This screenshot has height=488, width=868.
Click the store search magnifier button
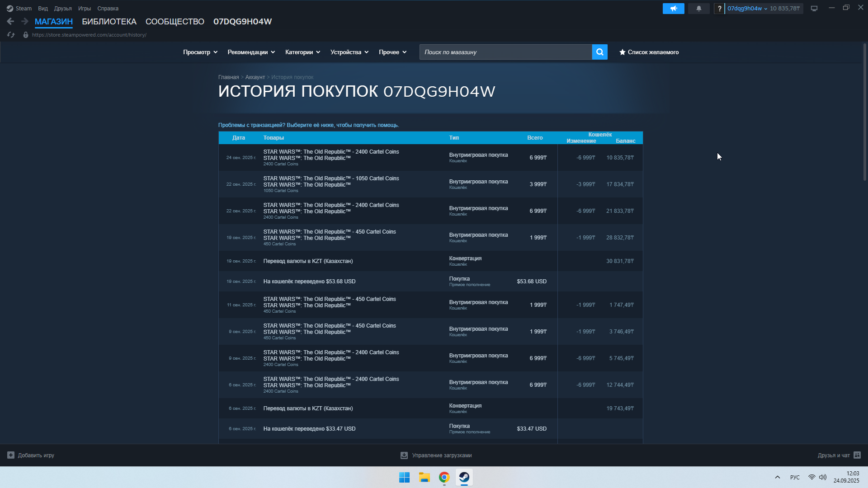click(599, 52)
